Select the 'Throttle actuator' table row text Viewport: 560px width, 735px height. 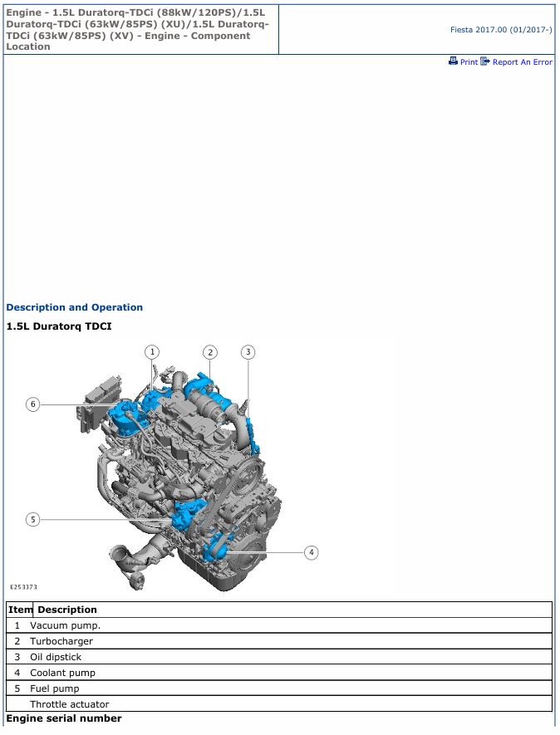click(70, 704)
